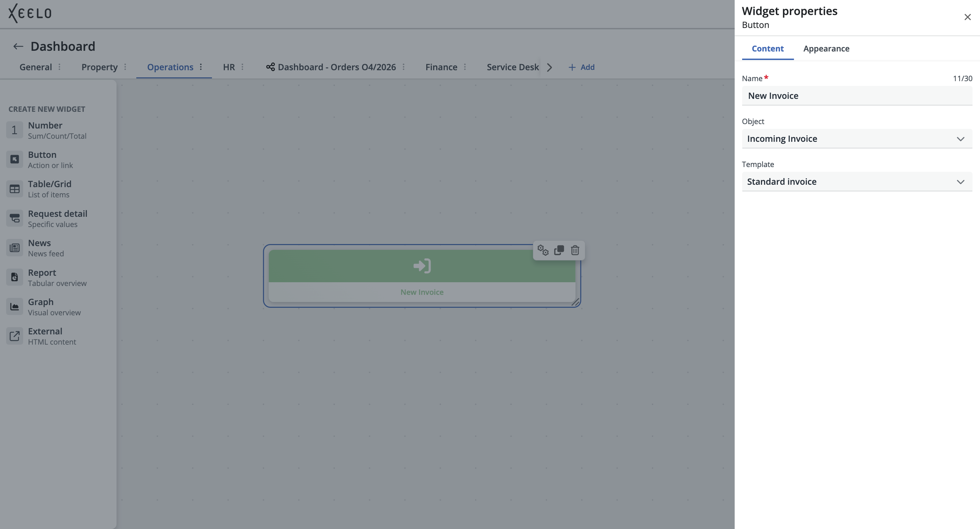Add a Report widget via its icon
Image resolution: width=980 pixels, height=529 pixels.
point(14,277)
